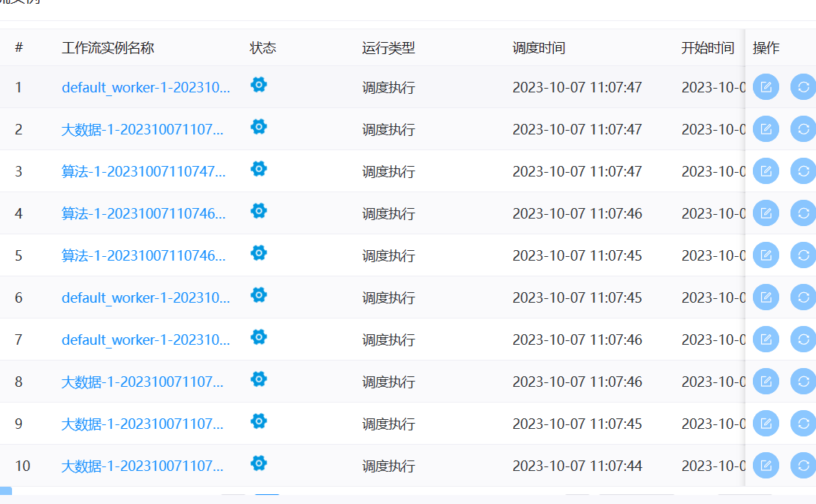Click the 状态 column header

point(263,47)
